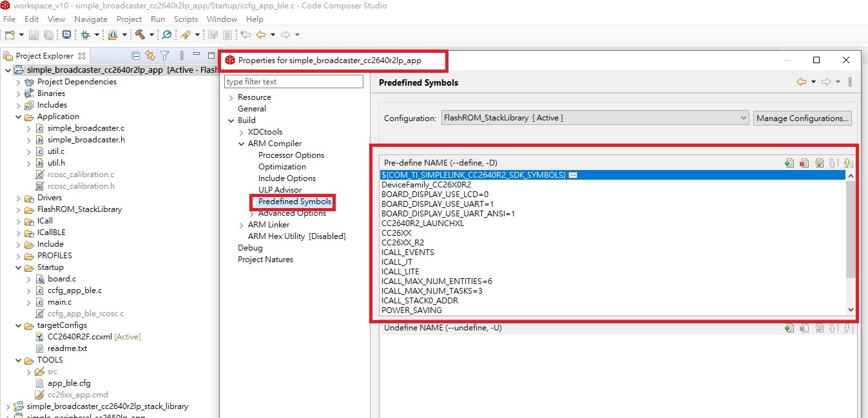Open the Run menu
The height and width of the screenshot is (418, 868).
pyautogui.click(x=158, y=19)
